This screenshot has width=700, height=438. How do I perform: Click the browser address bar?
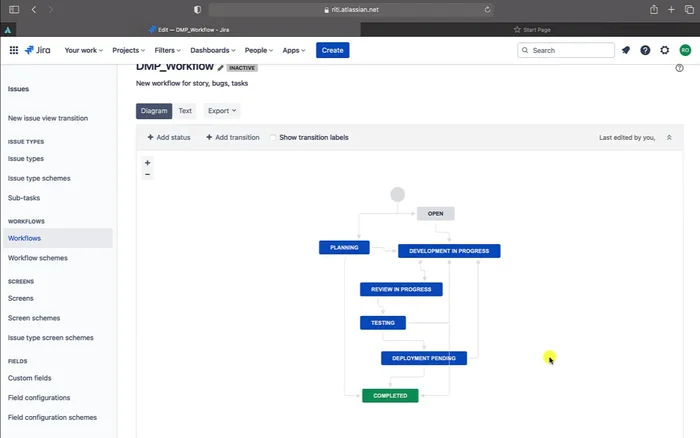(x=351, y=9)
